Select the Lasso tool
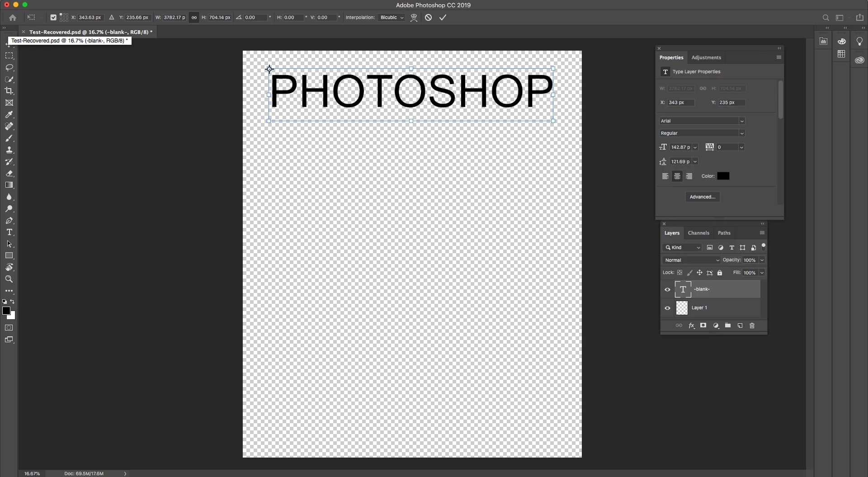 click(9, 67)
